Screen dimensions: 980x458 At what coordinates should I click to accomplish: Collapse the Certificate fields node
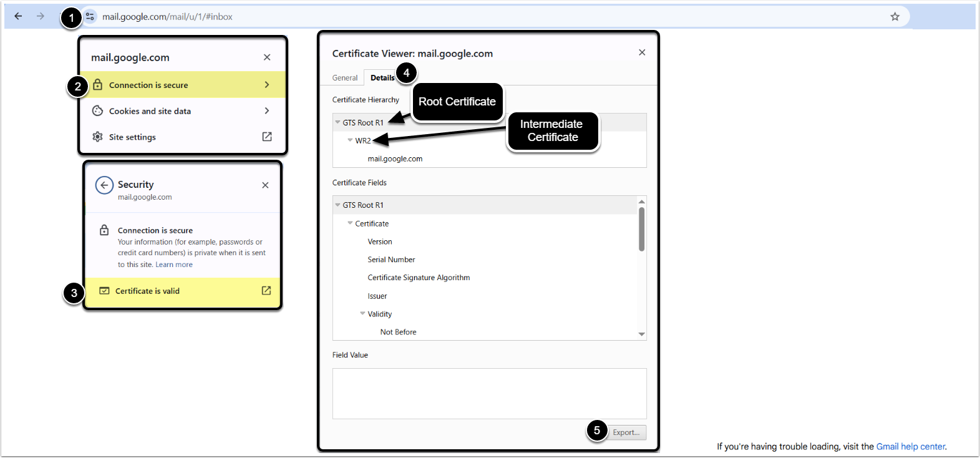point(350,223)
